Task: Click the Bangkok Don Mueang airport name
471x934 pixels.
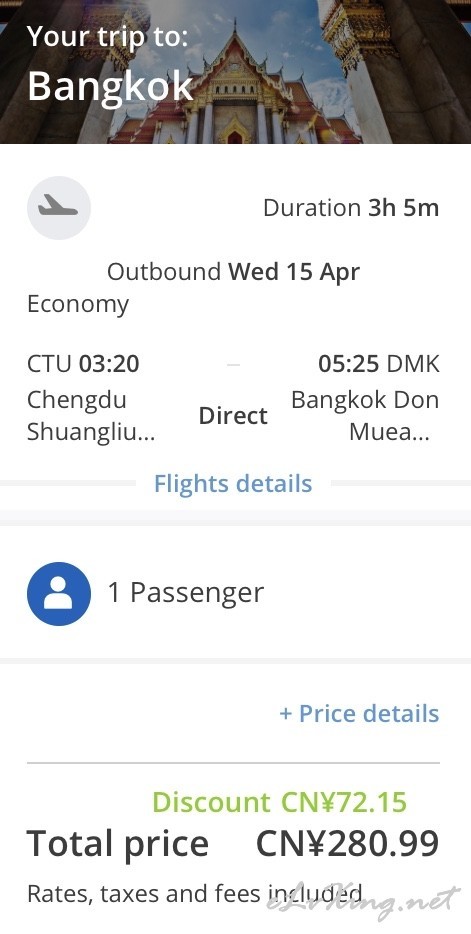Action: tap(364, 416)
